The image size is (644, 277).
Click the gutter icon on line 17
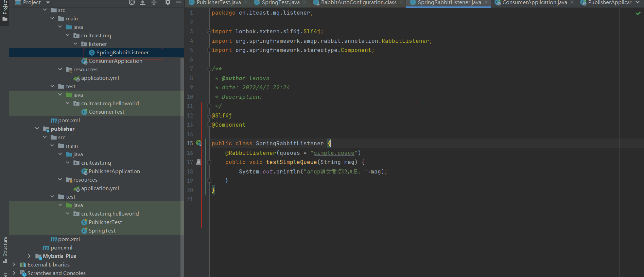click(x=199, y=162)
